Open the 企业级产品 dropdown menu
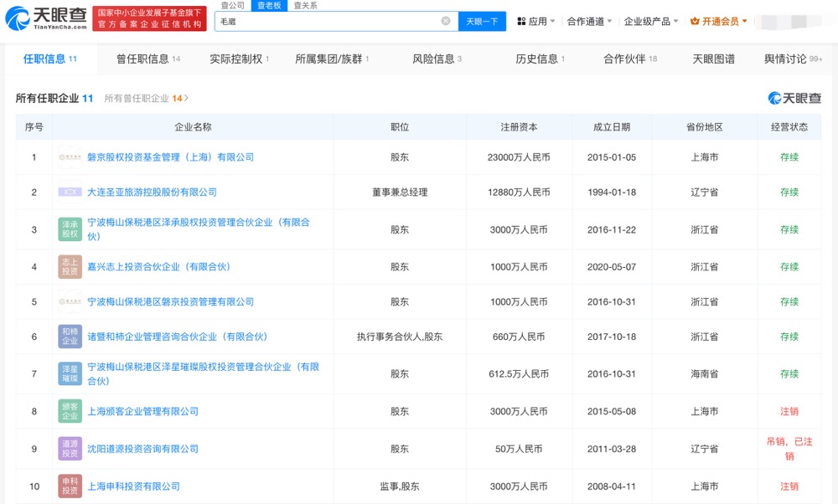The width and height of the screenshot is (838, 504). 649,20
